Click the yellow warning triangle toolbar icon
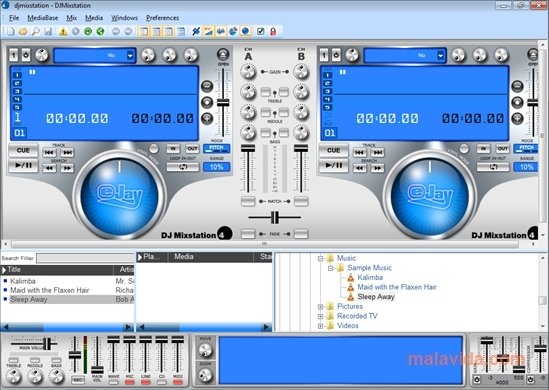 [x=63, y=32]
